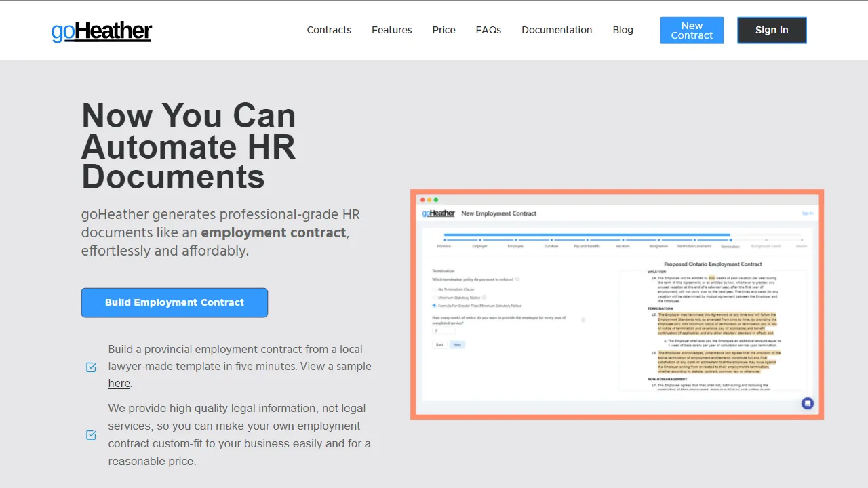This screenshot has width=868, height=488.
Task: Visit the Blog link
Action: coord(623,30)
